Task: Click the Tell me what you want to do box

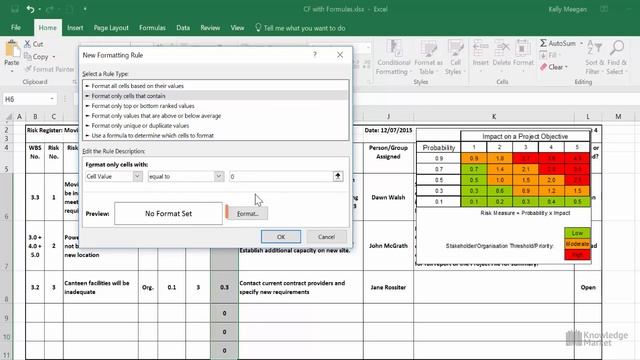Action: tap(304, 28)
